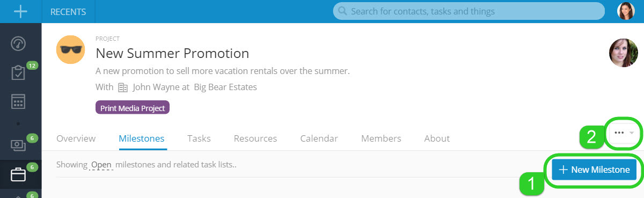The image size is (644, 198).
Task: Open the calendar grid icon in sidebar
Action: [x=19, y=101]
